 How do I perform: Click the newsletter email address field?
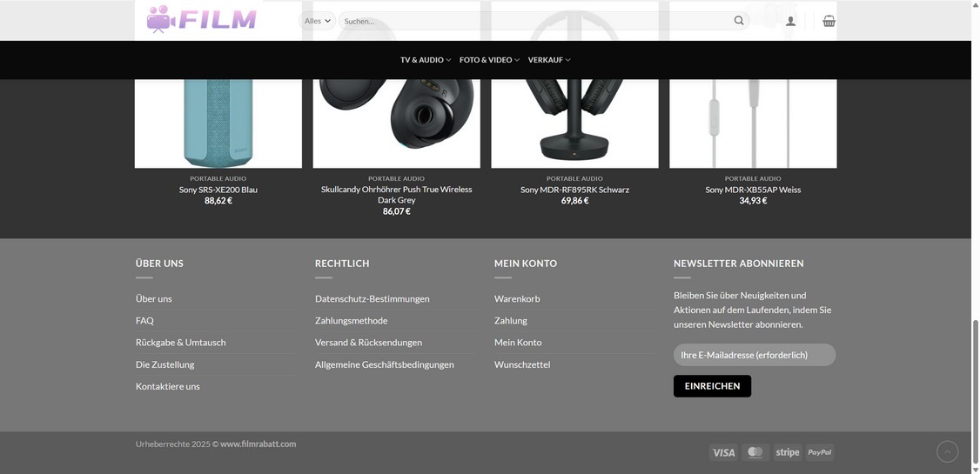click(755, 355)
